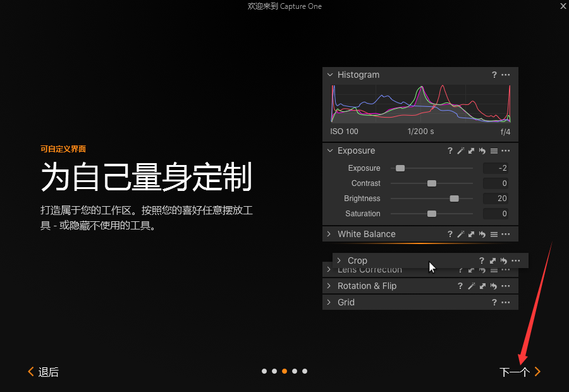Open help for the Grid panel
569x392 pixels.
pyautogui.click(x=494, y=302)
